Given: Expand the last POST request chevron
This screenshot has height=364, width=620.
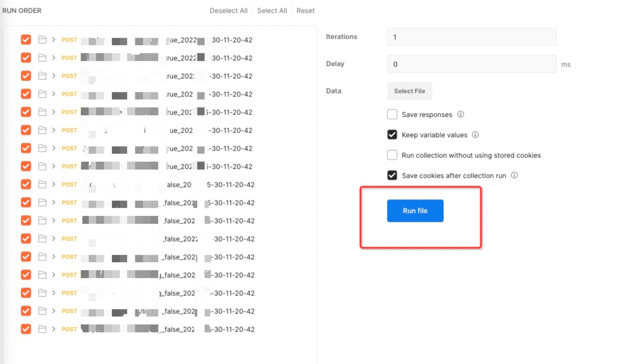Looking at the screenshot, I should pos(53,329).
